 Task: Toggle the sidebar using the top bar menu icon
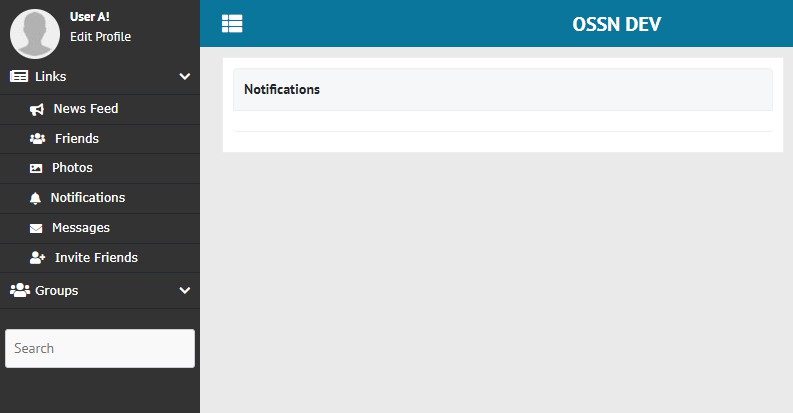pos(232,24)
